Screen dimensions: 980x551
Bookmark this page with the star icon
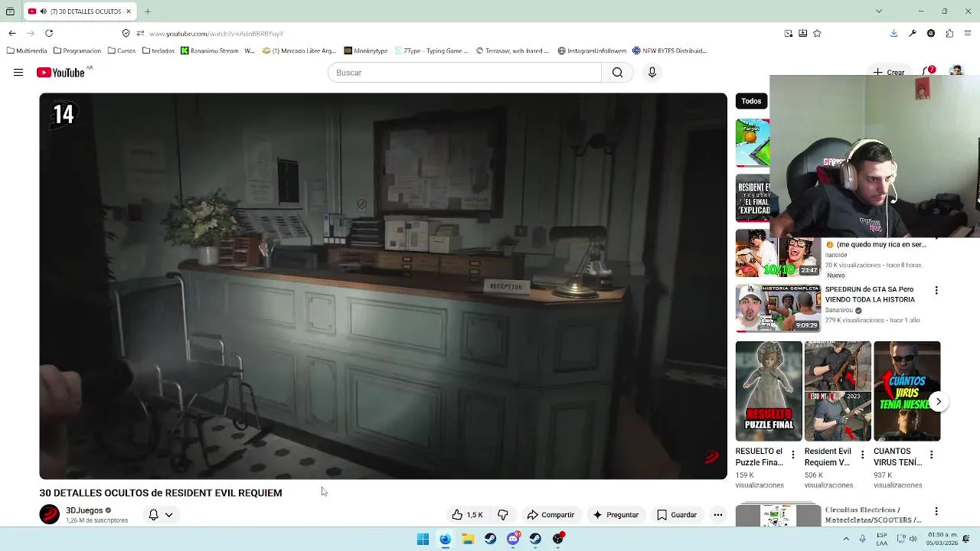817,33
